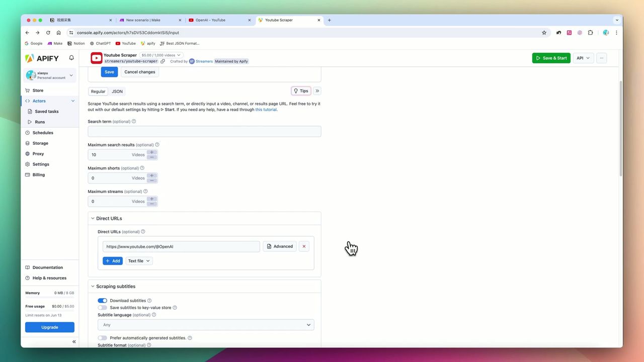This screenshot has height=362, width=644.
Task: Open the Text file dropdown next to Add
Action: click(139, 260)
